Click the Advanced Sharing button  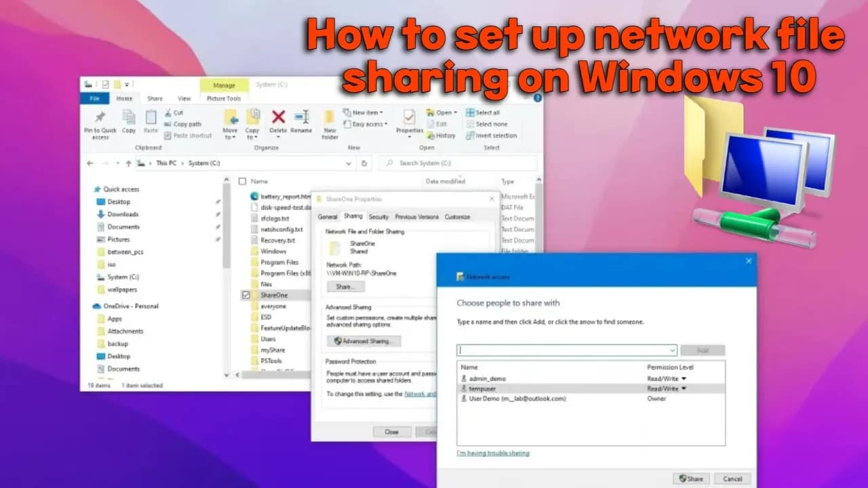(363, 341)
